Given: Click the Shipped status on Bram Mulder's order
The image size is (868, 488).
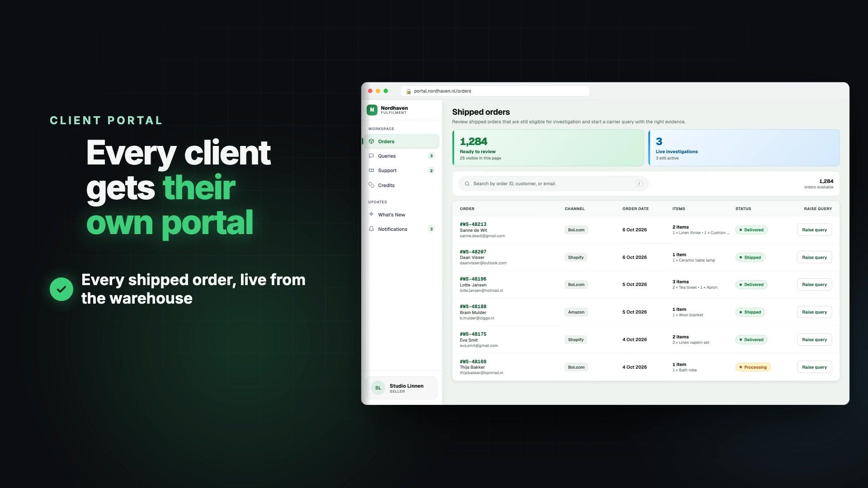Looking at the screenshot, I should point(750,312).
